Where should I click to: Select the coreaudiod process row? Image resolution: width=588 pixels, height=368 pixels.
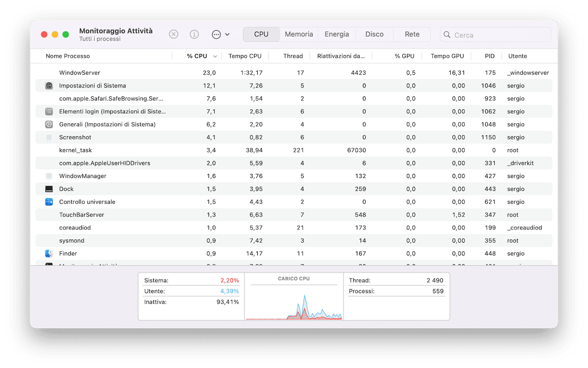click(x=294, y=228)
